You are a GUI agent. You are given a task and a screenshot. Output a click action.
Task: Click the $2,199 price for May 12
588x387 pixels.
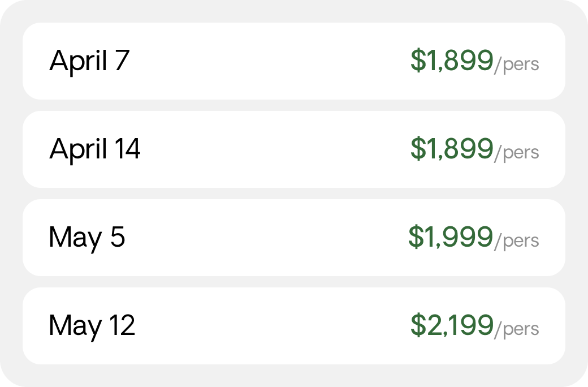452,325
